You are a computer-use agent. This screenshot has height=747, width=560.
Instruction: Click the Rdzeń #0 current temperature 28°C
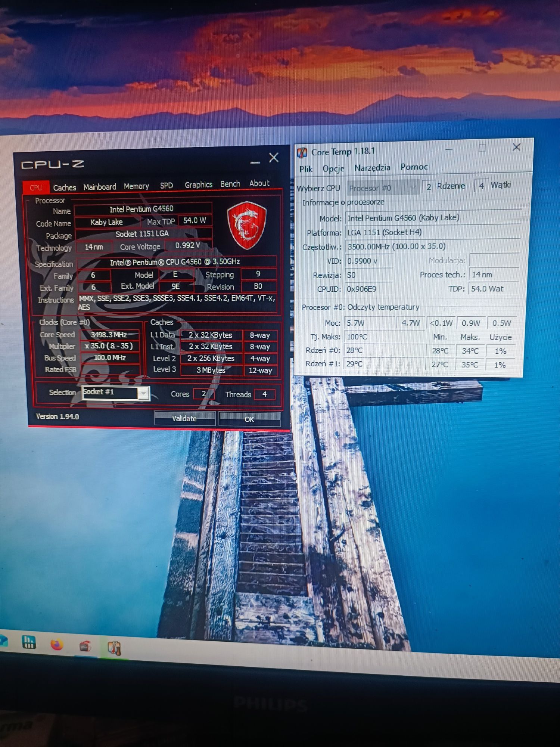(385, 350)
